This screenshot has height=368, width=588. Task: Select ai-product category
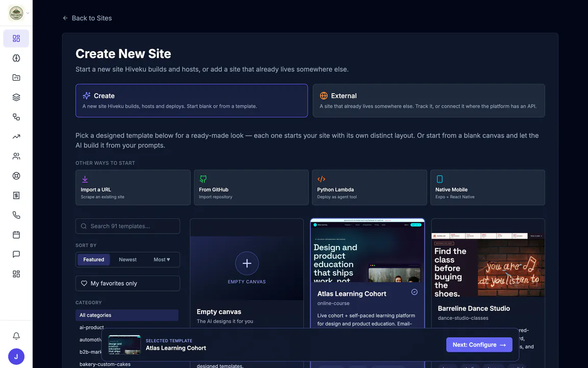tap(91, 328)
